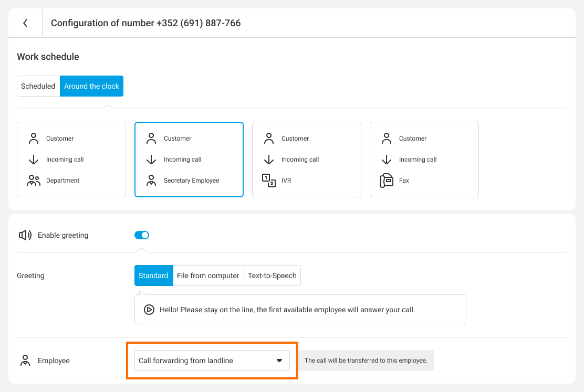The image size is (584, 392).
Task: Click the incoming call arrow in Fax card
Action: [x=387, y=160]
